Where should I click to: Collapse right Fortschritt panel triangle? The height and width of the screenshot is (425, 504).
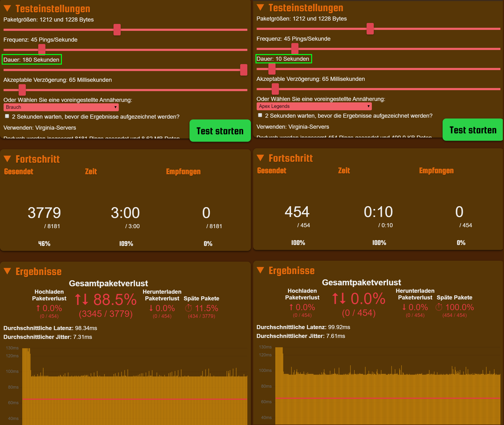pyautogui.click(x=260, y=158)
